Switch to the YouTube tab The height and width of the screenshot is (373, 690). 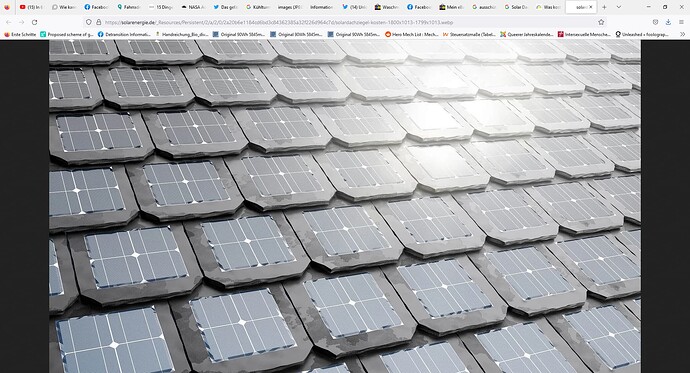(31, 7)
